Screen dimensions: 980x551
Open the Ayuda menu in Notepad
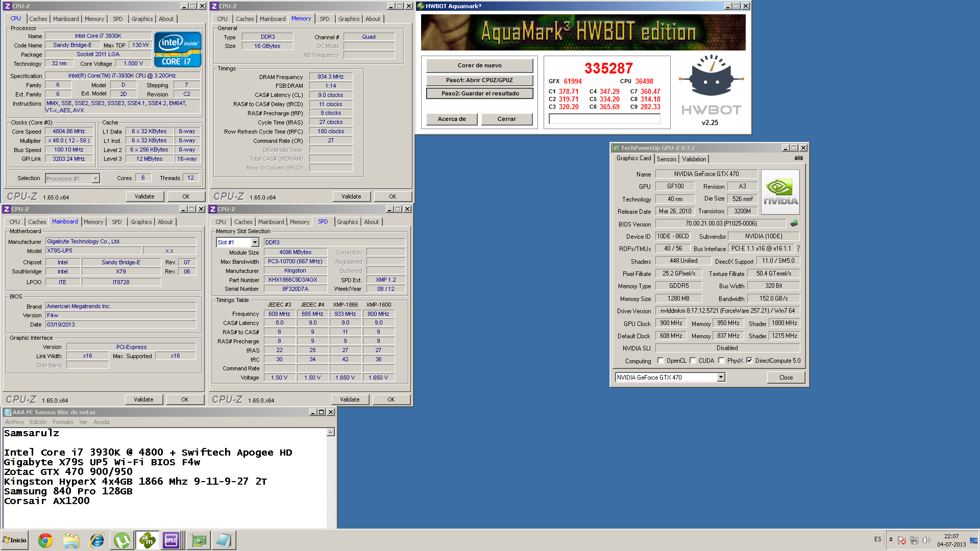(x=102, y=422)
